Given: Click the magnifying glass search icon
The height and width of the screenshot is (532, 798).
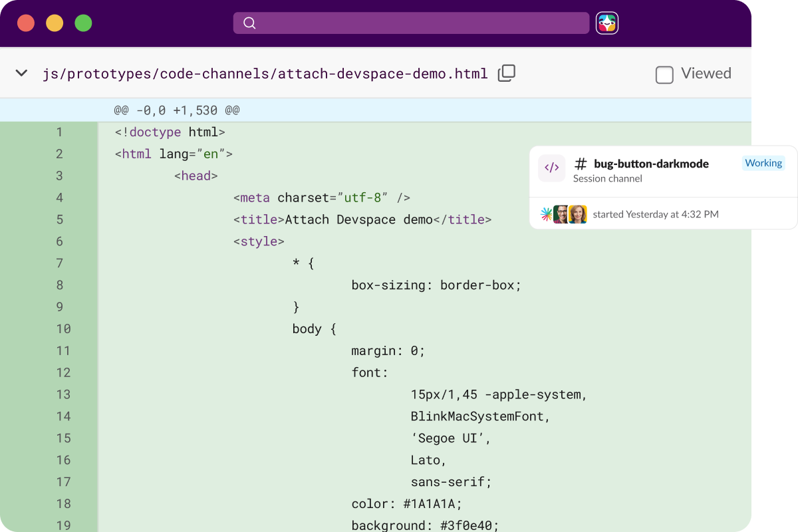Looking at the screenshot, I should (x=249, y=23).
